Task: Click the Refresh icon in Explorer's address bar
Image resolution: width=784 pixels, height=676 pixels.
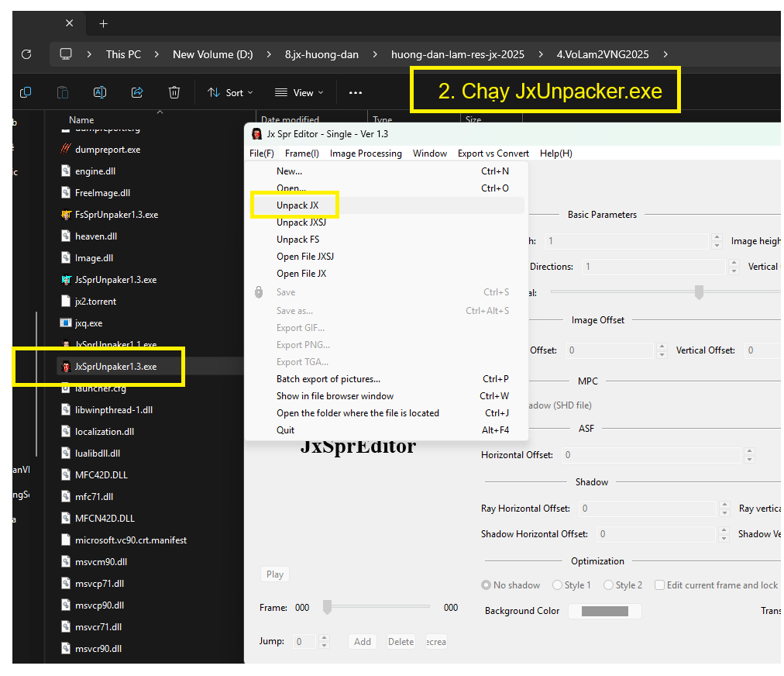Action: (x=26, y=54)
